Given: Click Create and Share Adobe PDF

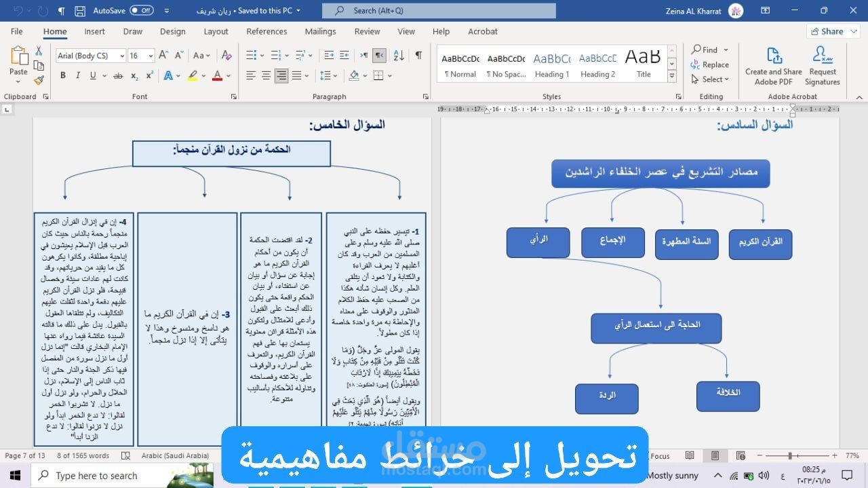Looking at the screenshot, I should click(x=773, y=64).
